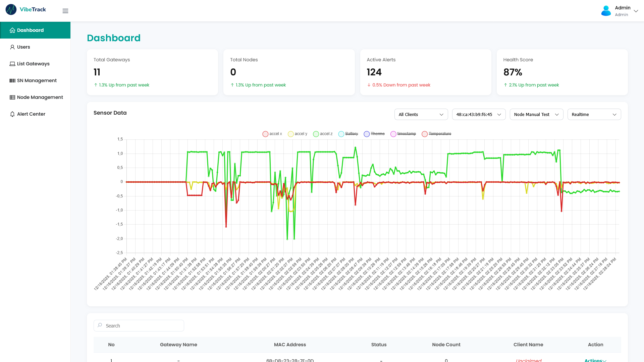Go to Alert Center menu item
Viewport: 644px width, 362px height.
[x=31, y=114]
